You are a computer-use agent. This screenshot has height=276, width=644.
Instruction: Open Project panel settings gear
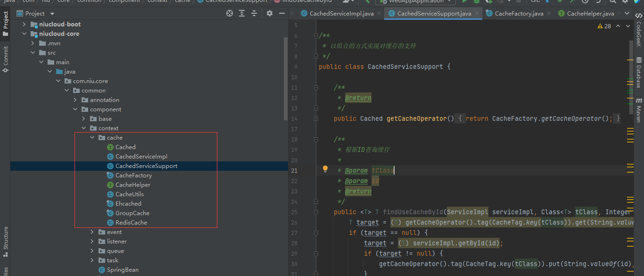(270, 14)
